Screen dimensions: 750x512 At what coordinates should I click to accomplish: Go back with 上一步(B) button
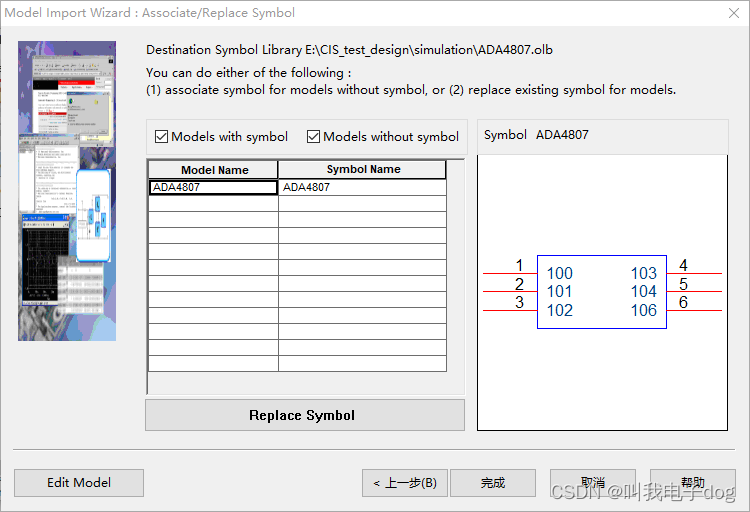(405, 483)
